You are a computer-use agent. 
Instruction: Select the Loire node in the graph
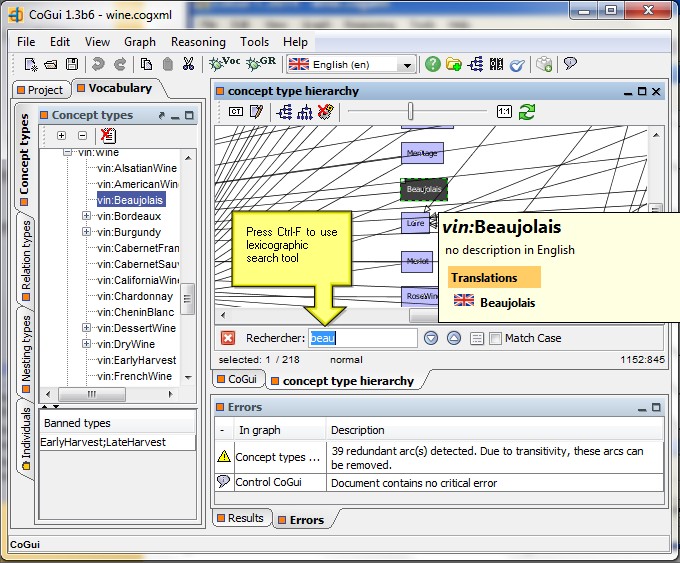[415, 223]
